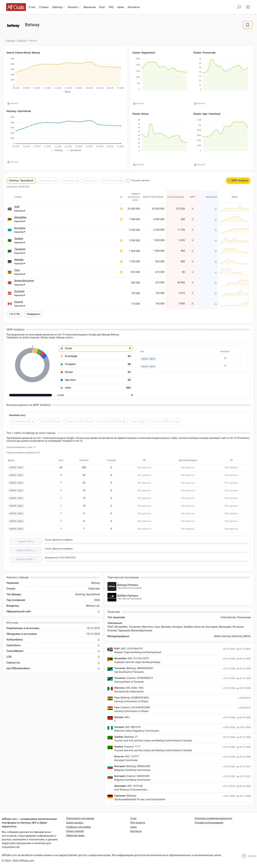
Task: Expand Keywords under ЮАР
Action: click(20, 211)
